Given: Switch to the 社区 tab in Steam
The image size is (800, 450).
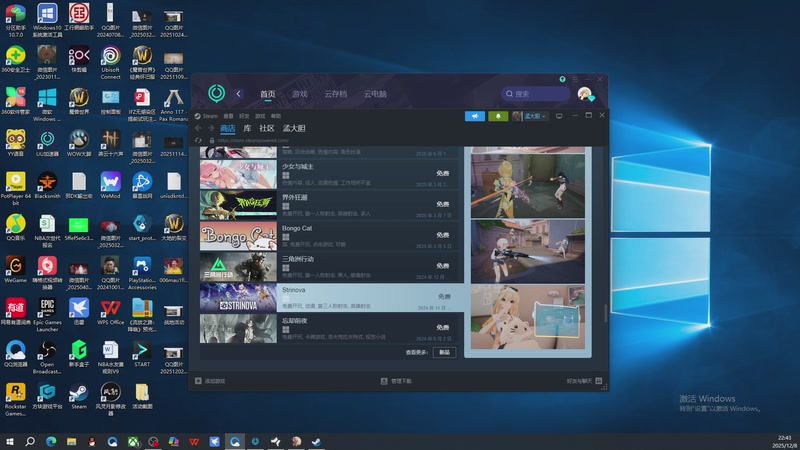Looking at the screenshot, I should point(267,128).
